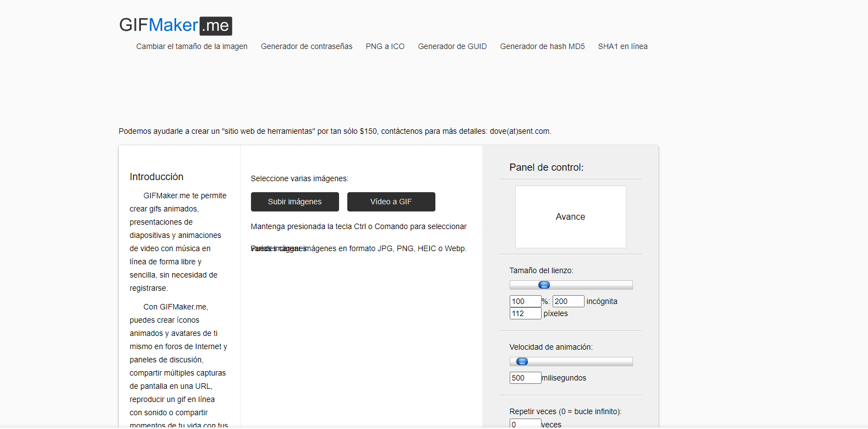
Task: Open Generador de contraseñas link
Action: pyautogui.click(x=307, y=46)
